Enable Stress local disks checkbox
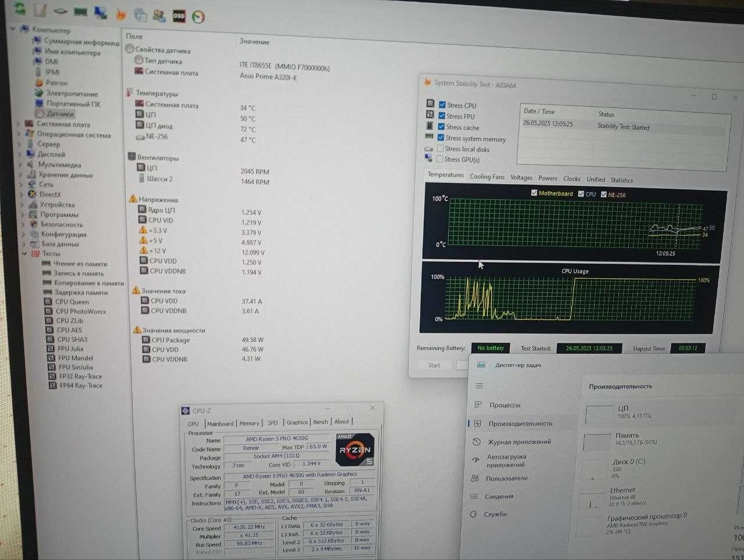 tap(441, 148)
